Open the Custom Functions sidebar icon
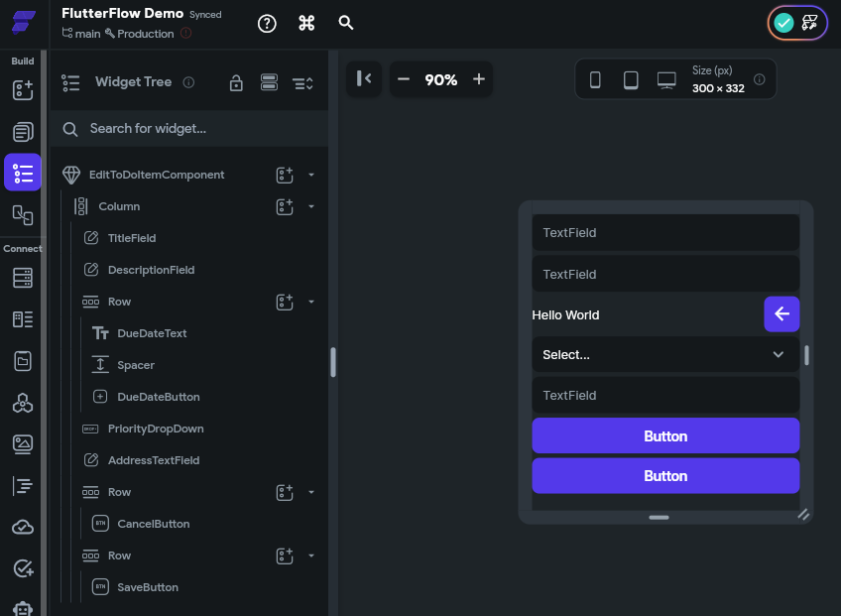The image size is (841, 616). point(23,486)
